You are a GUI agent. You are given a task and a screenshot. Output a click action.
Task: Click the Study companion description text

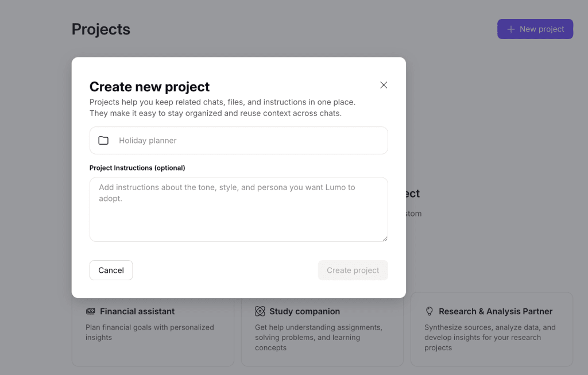(319, 337)
